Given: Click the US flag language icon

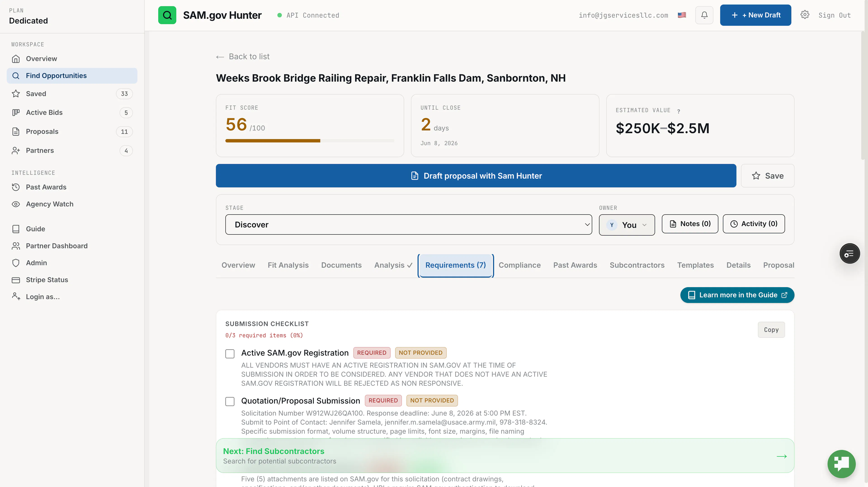Looking at the screenshot, I should tap(682, 15).
